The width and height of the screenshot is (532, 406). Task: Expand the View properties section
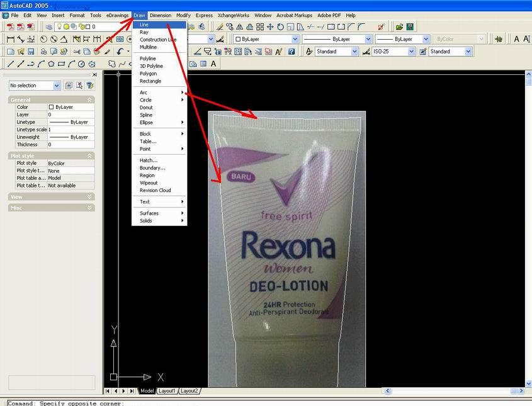click(89, 197)
